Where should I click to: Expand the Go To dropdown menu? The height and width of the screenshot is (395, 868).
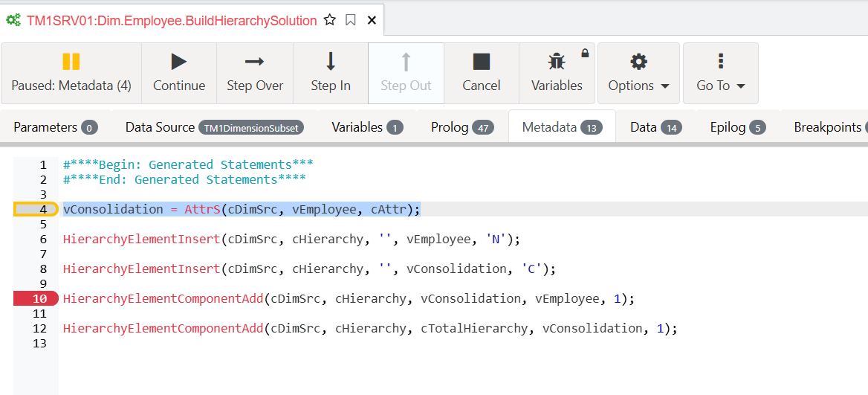tap(721, 73)
